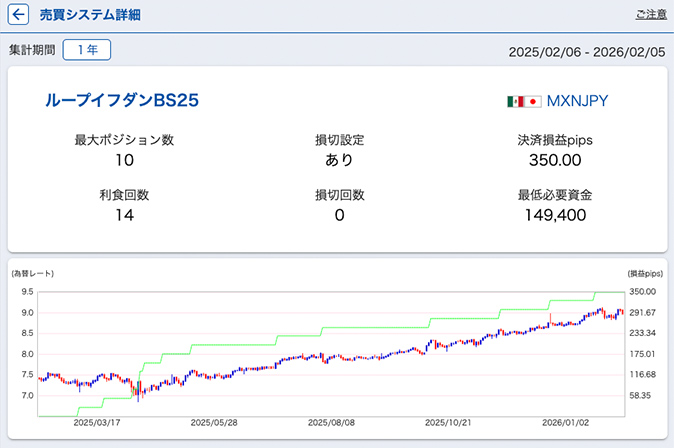Click the 損切設定 value あり
The image size is (674, 448).
click(339, 160)
